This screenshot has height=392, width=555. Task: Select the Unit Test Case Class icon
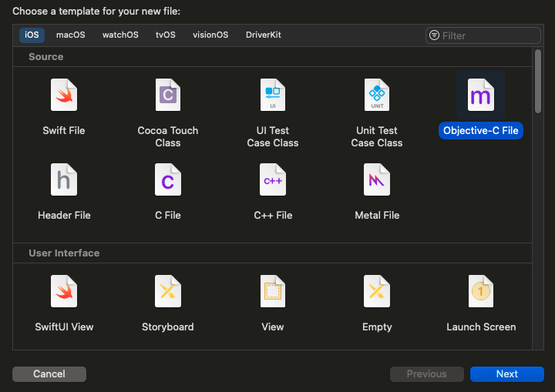(x=377, y=95)
